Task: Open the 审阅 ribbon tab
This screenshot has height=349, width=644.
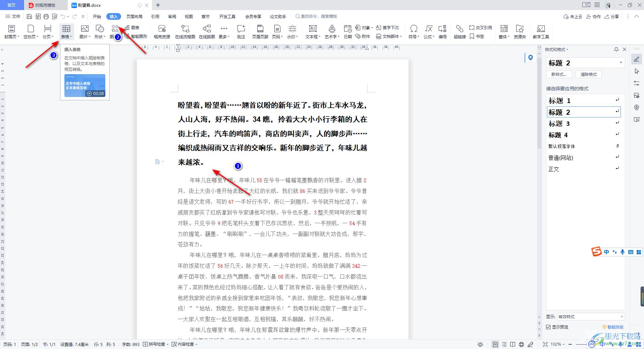Action: pyautogui.click(x=172, y=16)
